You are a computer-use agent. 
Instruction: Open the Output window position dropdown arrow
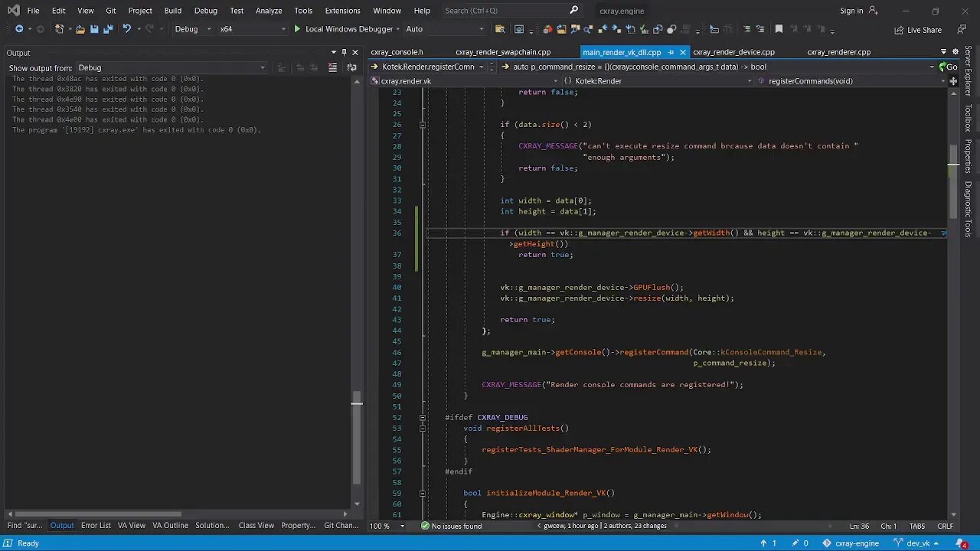pyautogui.click(x=333, y=53)
